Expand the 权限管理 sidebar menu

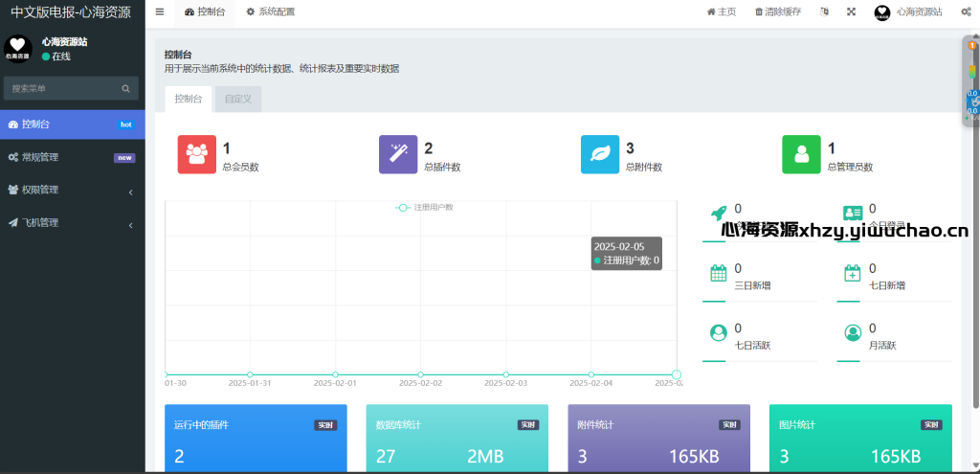73,191
